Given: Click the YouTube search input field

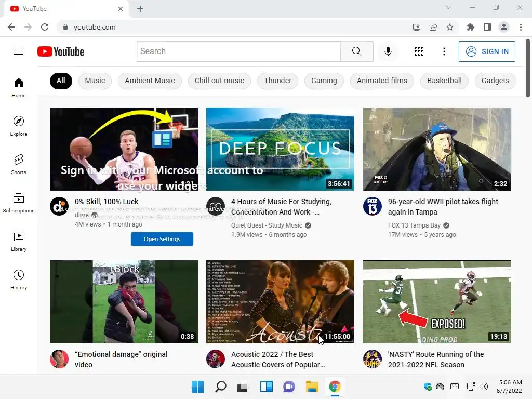Looking at the screenshot, I should (x=238, y=51).
